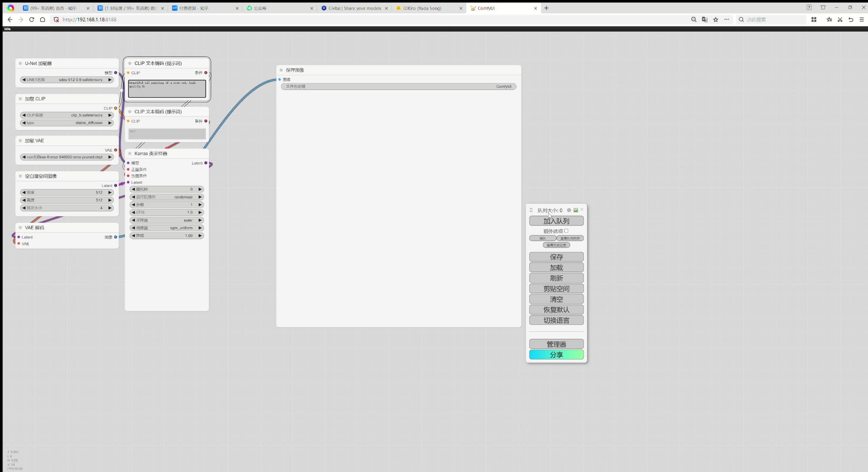
Task: Click the 管理器 (Manager) icon button
Action: (556, 343)
